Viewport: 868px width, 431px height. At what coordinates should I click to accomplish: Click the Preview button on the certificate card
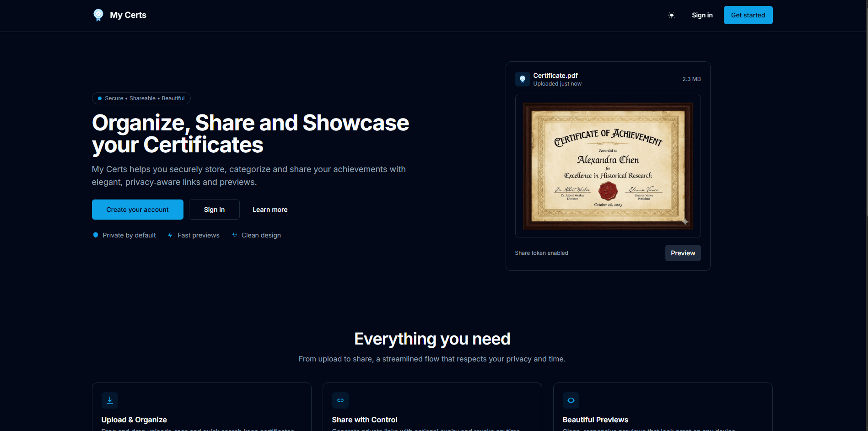682,253
